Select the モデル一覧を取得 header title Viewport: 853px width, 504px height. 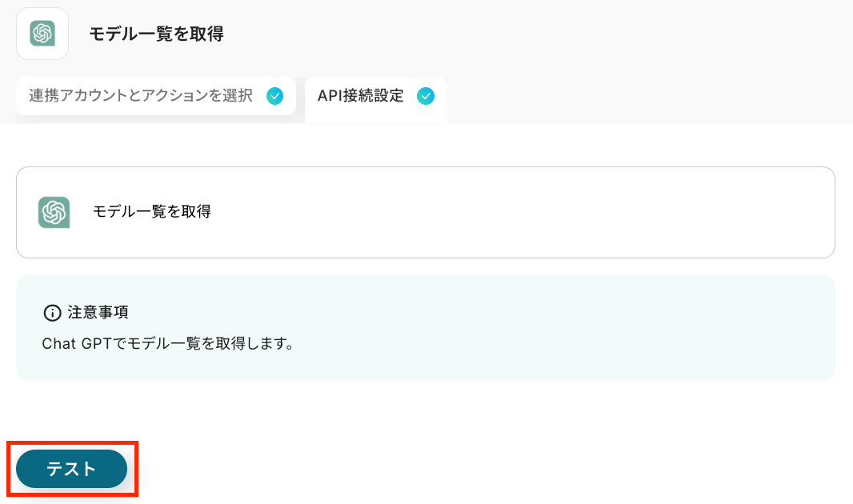(156, 34)
